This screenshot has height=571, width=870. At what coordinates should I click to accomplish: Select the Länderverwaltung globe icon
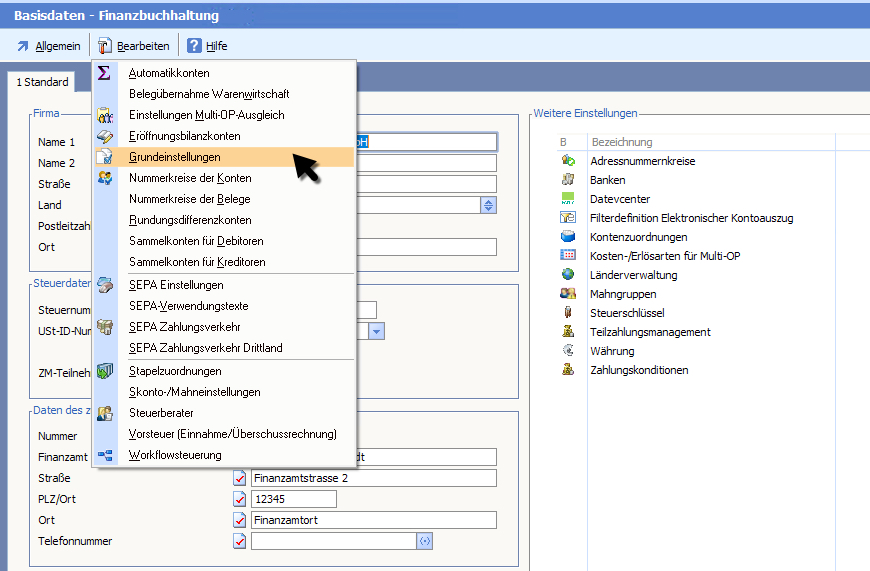[568, 275]
